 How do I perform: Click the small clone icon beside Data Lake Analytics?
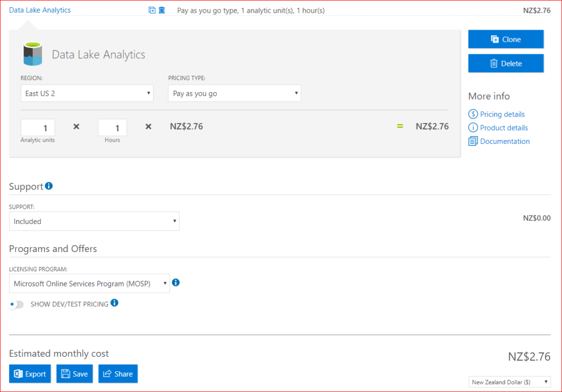tap(152, 10)
